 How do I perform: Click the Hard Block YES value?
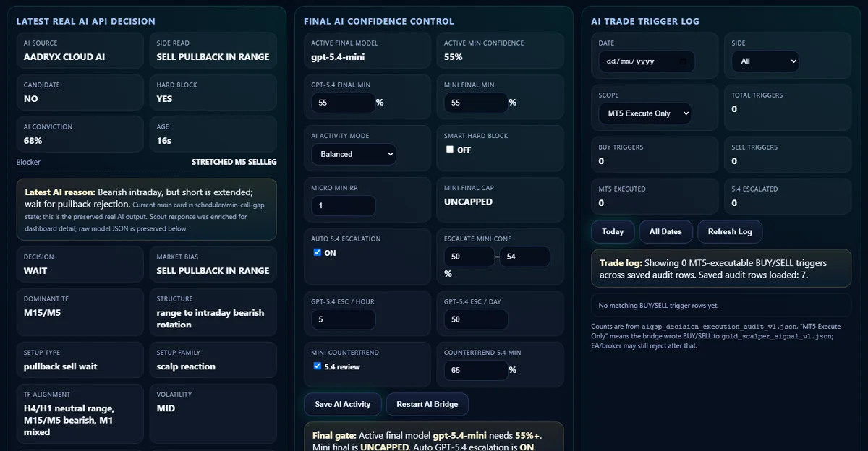164,98
